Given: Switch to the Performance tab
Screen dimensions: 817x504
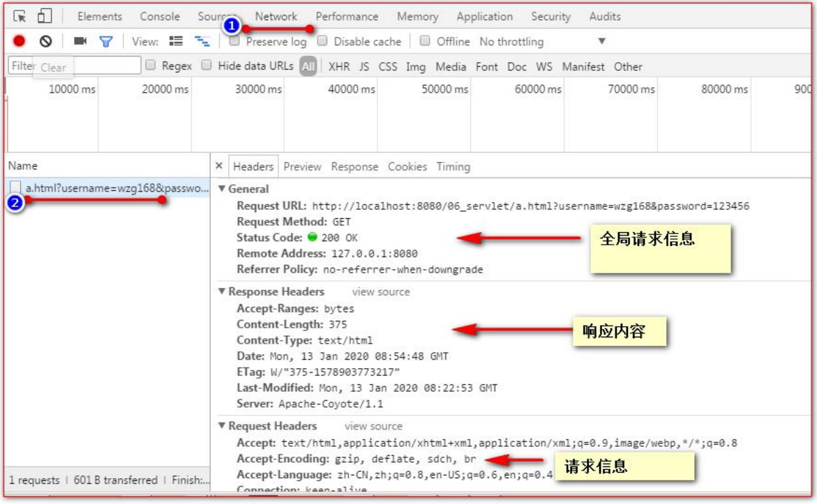Looking at the screenshot, I should (x=347, y=17).
